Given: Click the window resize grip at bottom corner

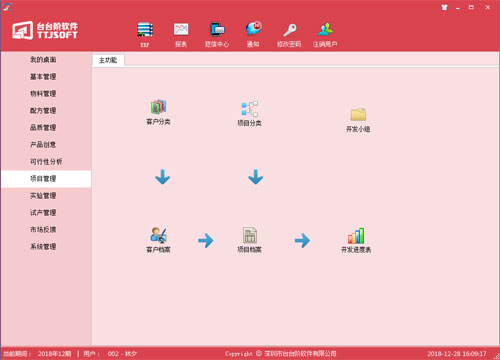Looking at the screenshot, I should (496, 357).
